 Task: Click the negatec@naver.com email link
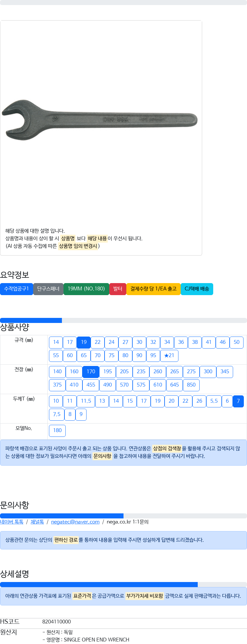75,522
